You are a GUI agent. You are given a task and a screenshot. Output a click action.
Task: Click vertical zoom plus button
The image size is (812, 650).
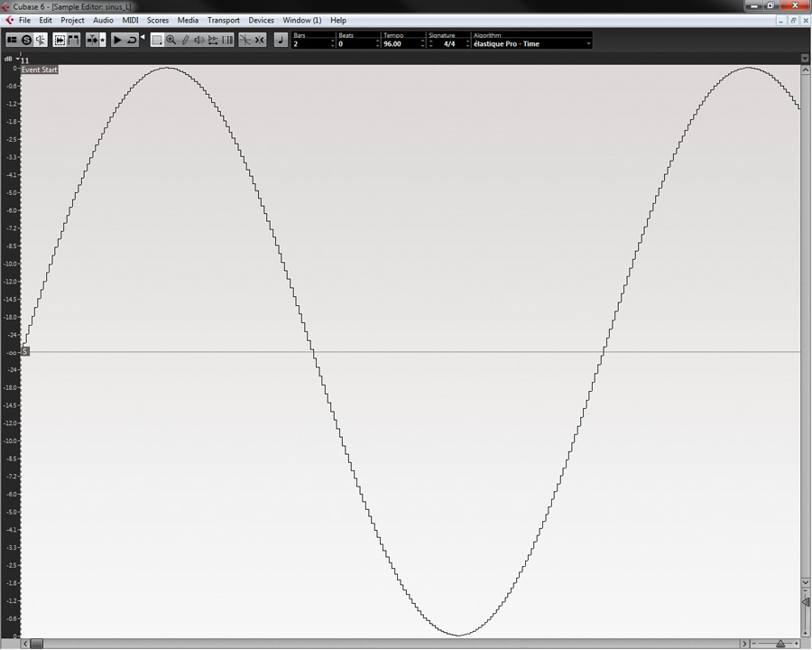pyautogui.click(x=806, y=634)
